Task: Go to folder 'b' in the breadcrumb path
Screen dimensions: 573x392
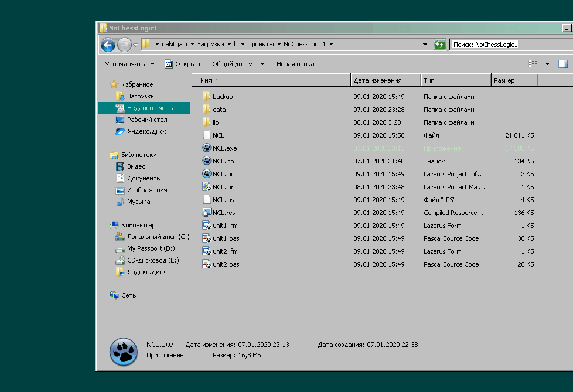Action: click(236, 44)
